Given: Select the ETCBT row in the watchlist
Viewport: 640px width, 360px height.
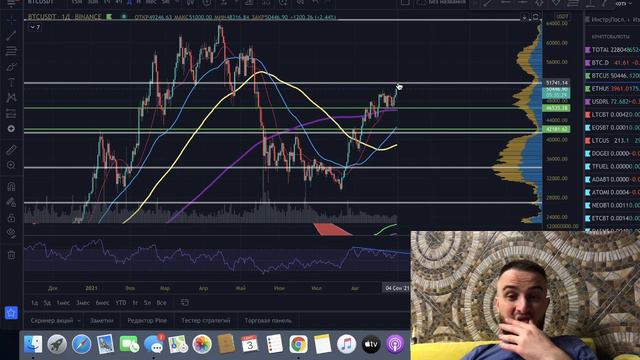Looking at the screenshot, I should pos(612,218).
